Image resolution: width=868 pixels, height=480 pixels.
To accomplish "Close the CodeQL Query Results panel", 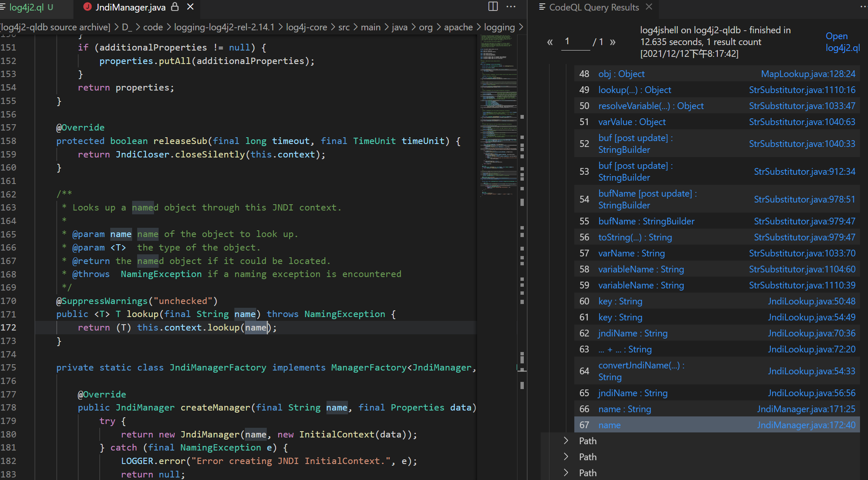I will click(649, 7).
